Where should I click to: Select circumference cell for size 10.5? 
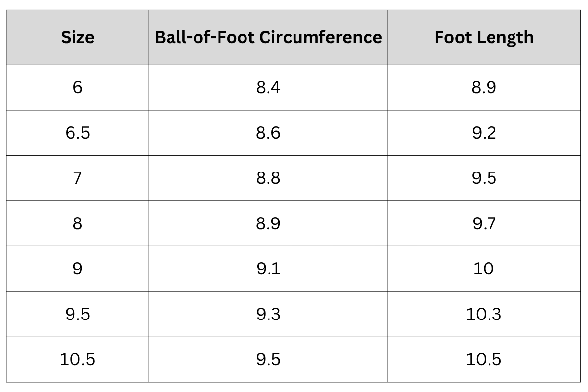point(268,359)
